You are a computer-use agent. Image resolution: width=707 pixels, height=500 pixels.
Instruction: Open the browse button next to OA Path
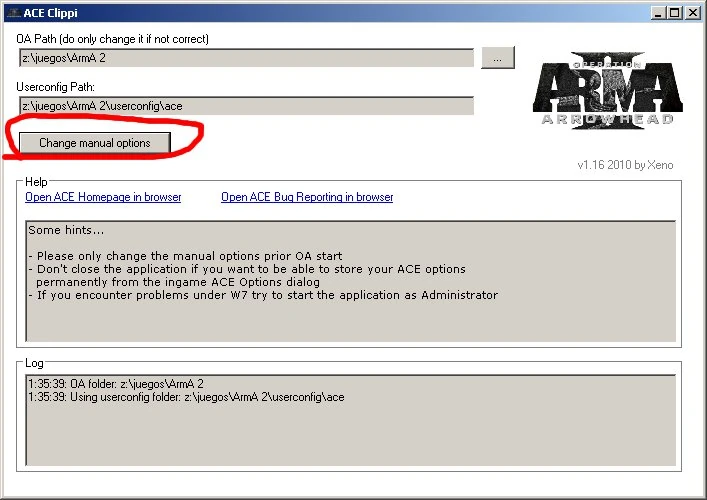coord(498,58)
